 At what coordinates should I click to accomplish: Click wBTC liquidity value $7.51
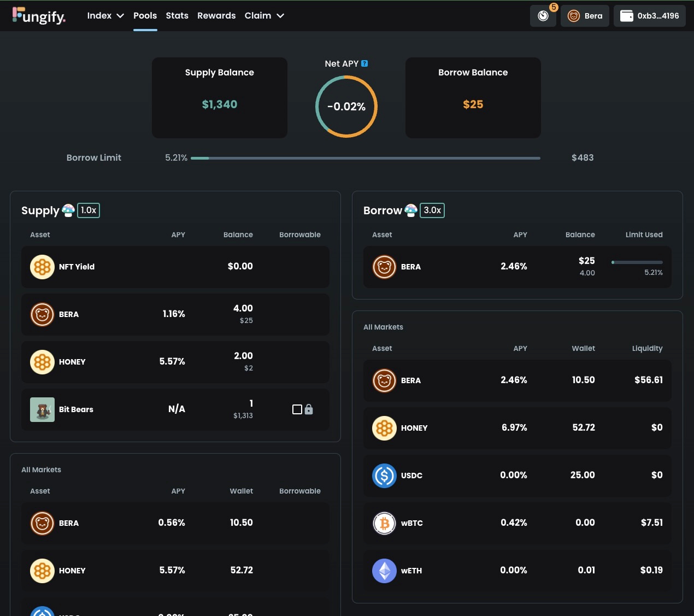click(x=652, y=523)
